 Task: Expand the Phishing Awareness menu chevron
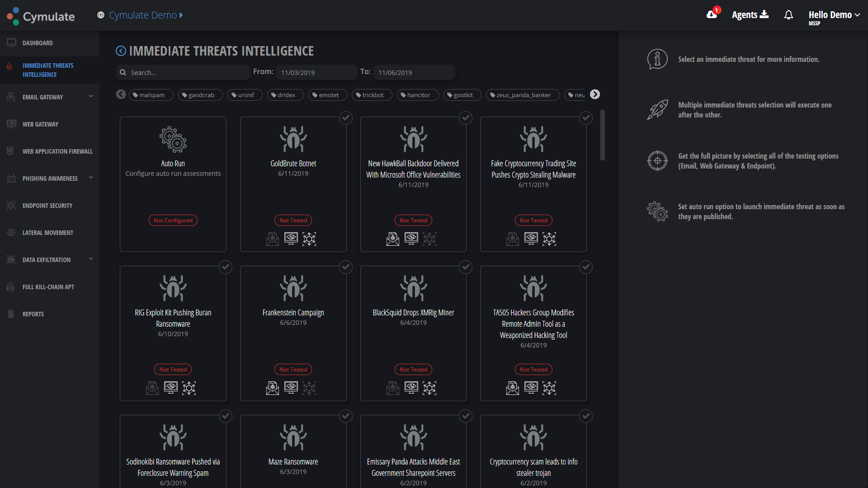click(x=91, y=178)
